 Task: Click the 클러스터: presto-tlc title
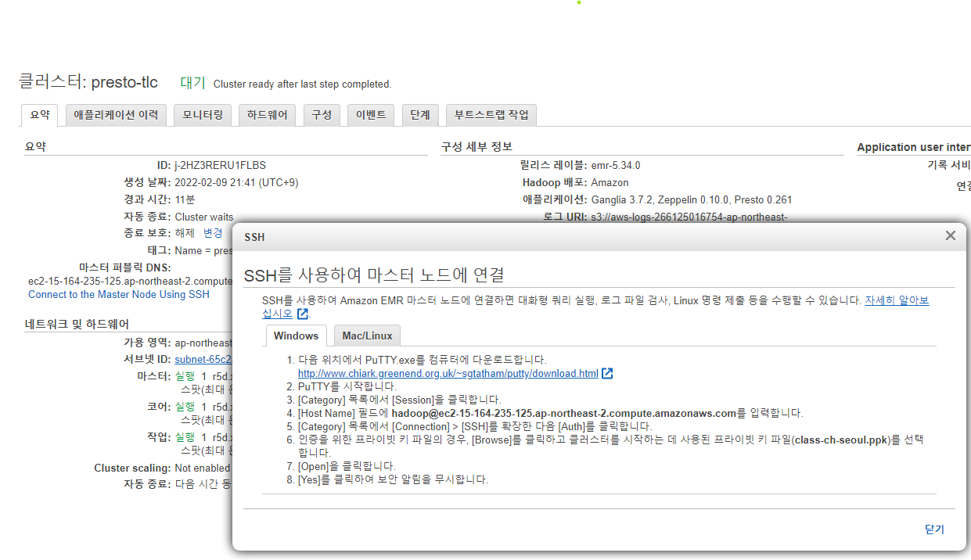(88, 82)
